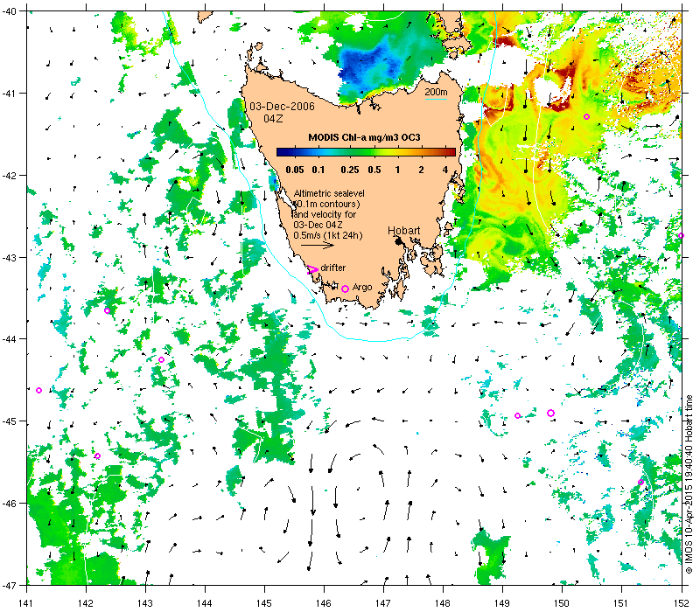Click dark red end of chlorophyll colorbar
The width and height of the screenshot is (700, 612).
coord(450,152)
